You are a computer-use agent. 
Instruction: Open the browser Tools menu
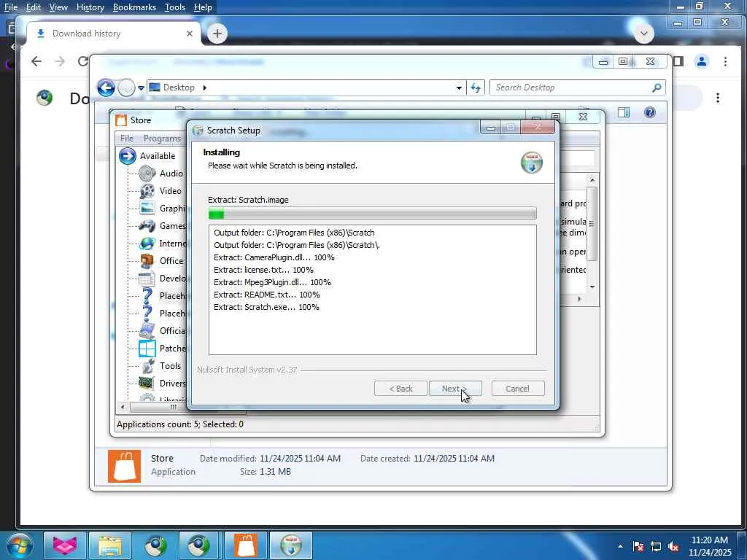(x=175, y=7)
